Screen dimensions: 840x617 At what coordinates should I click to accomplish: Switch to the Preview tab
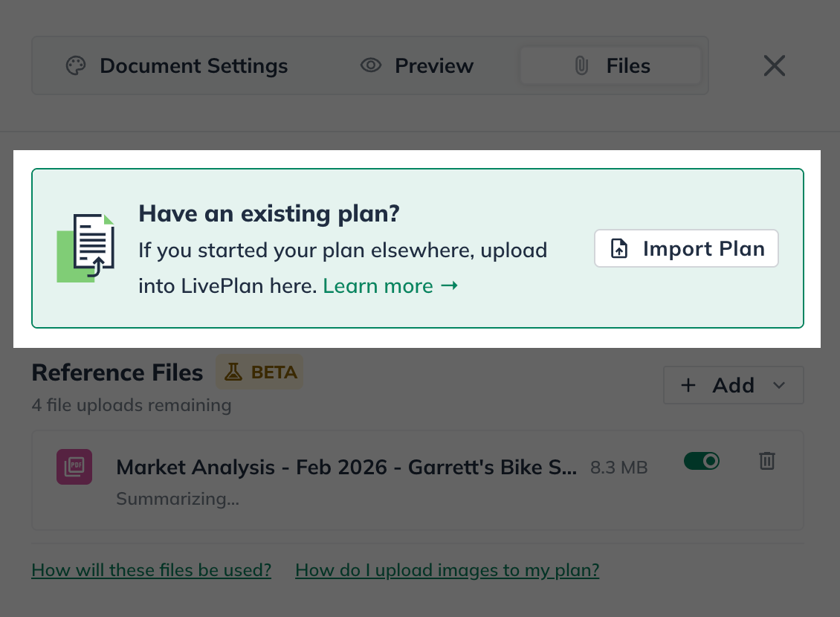click(x=417, y=66)
